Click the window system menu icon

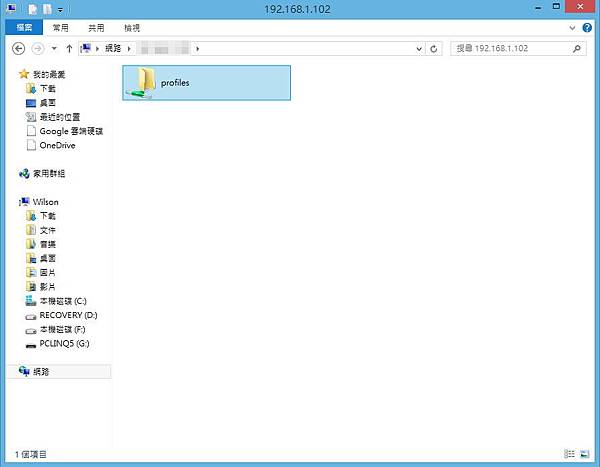(11, 8)
